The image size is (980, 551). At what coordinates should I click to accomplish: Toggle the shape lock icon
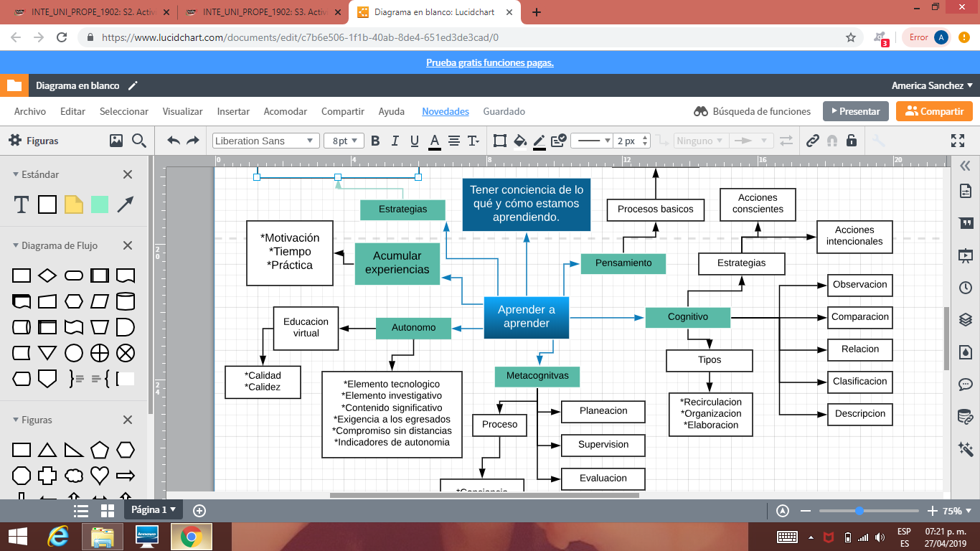pos(852,141)
